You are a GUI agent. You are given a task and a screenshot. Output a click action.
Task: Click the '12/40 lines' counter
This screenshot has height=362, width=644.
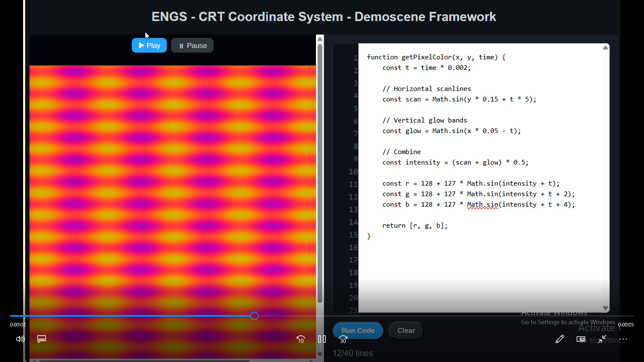353,353
